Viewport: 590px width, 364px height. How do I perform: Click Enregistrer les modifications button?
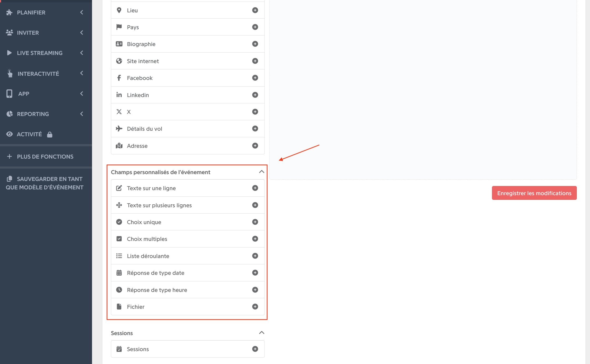[534, 193]
